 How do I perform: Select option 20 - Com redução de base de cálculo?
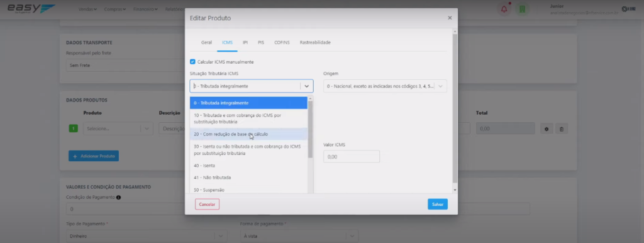[x=248, y=134]
